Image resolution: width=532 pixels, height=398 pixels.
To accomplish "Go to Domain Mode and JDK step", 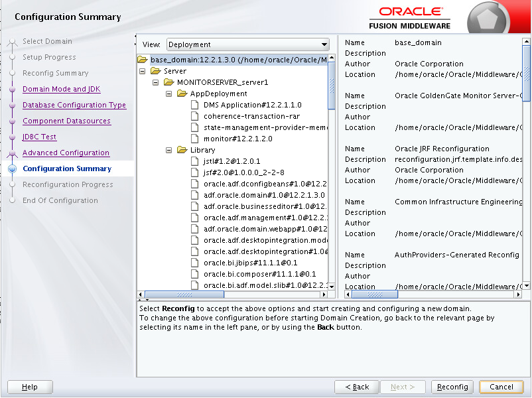I will [62, 89].
